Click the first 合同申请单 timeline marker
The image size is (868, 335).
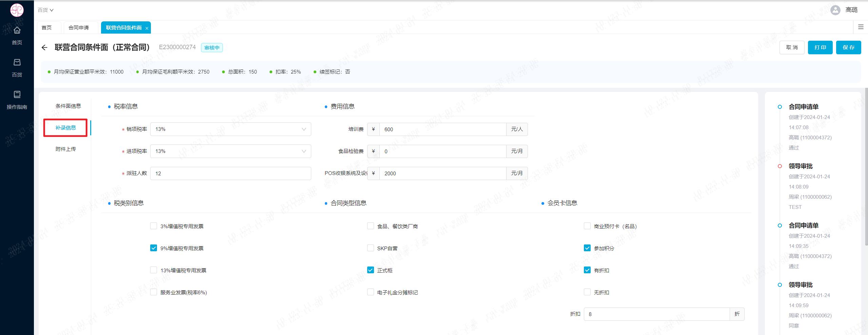(780, 107)
